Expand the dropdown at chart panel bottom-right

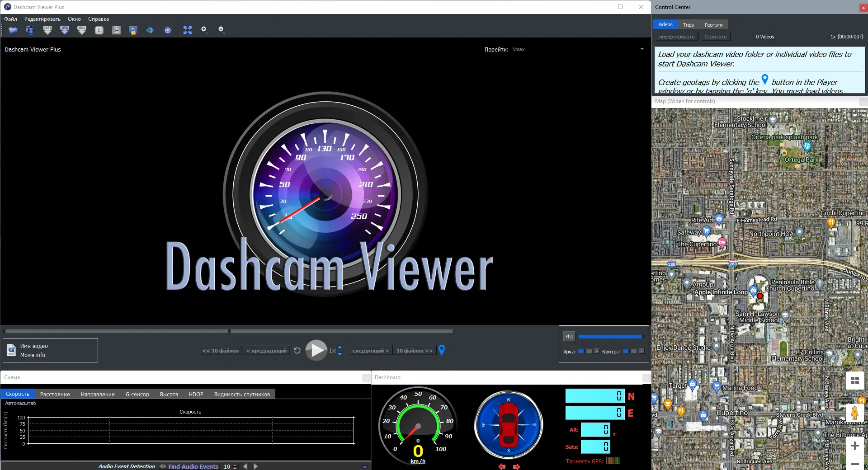(365, 467)
